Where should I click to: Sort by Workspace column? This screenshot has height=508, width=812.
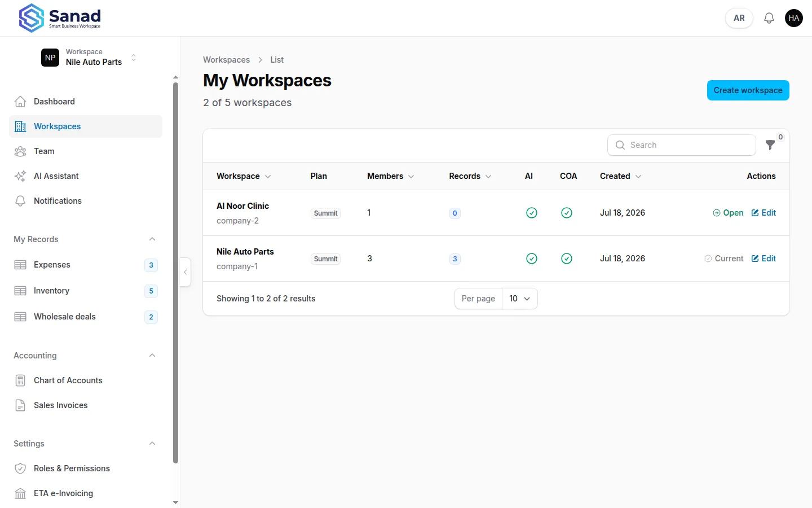[x=244, y=176]
